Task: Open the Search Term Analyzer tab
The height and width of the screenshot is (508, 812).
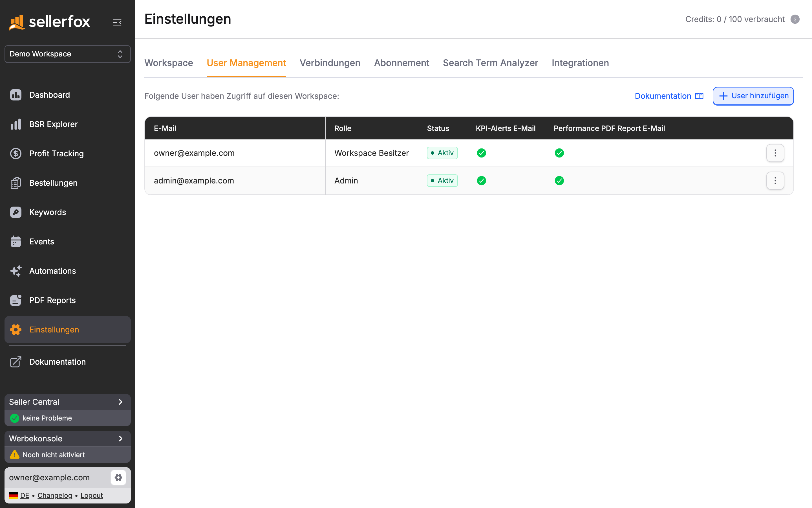Action: [490, 63]
